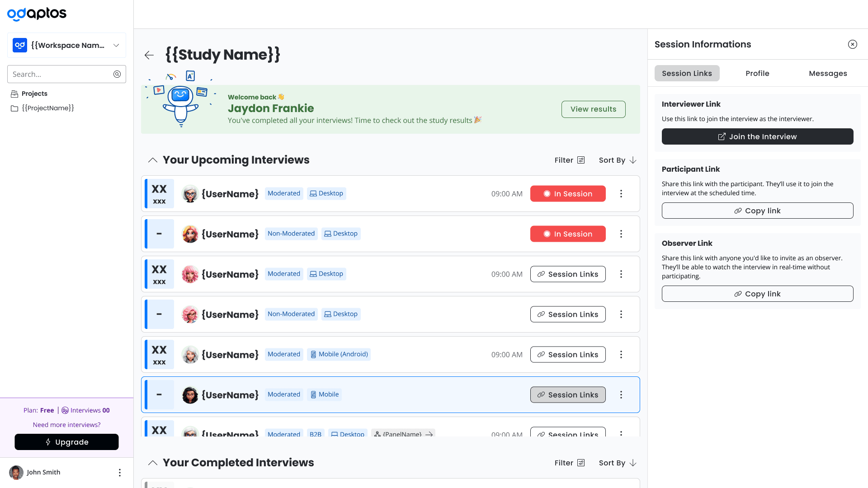This screenshot has height=488, width=868.
Task: Open Sort By for Completed Interviews
Action: point(618,463)
